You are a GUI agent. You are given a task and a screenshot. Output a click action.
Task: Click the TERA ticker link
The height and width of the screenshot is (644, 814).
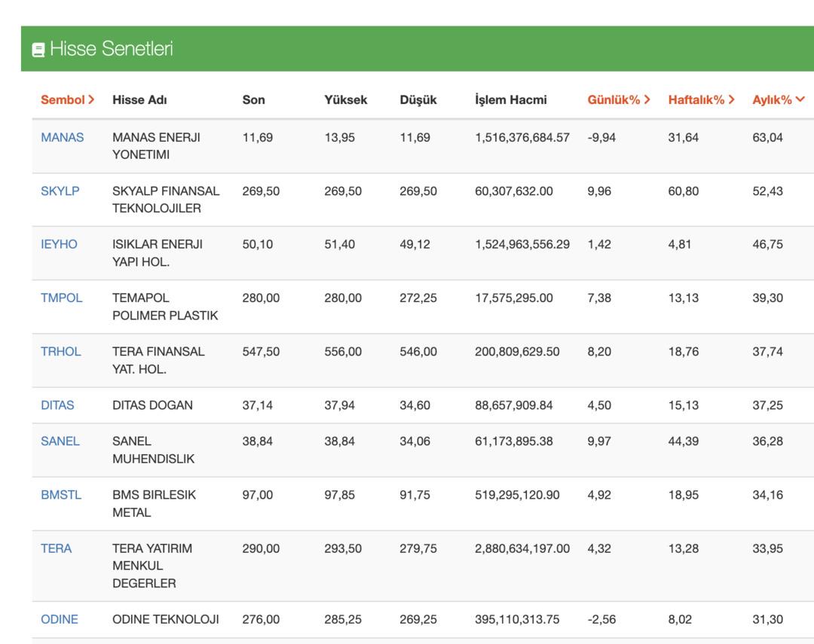(56, 548)
